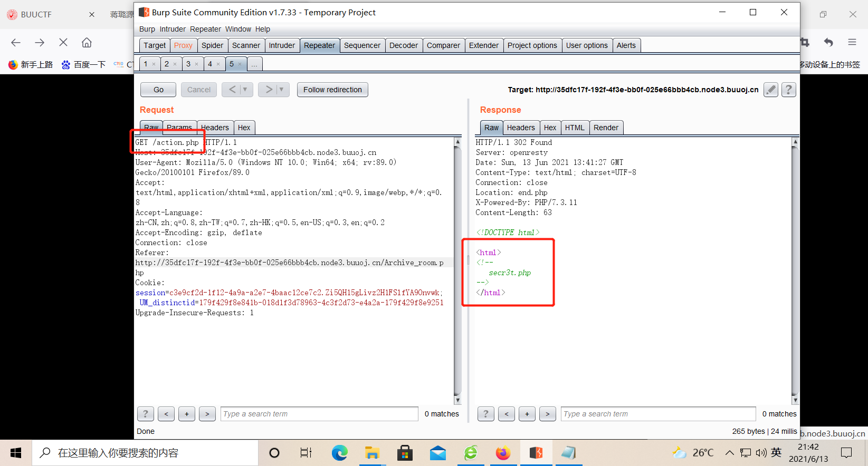Select Repeater request tab 4
868x466 pixels.
coord(210,64)
